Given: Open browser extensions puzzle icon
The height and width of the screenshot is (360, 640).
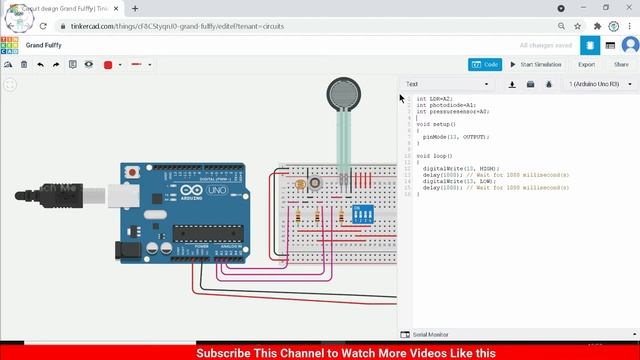Looking at the screenshot, I should coord(597,26).
